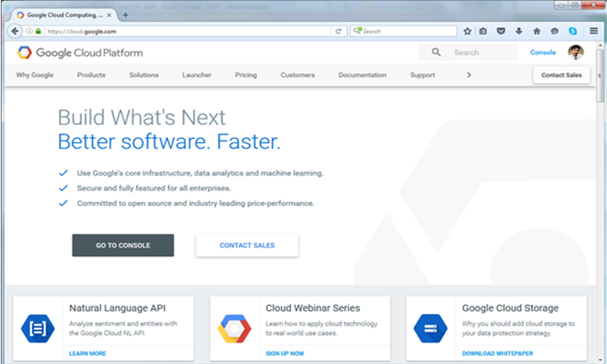Open the Support nav item
Screen dimensions: 607x364
tap(422, 75)
